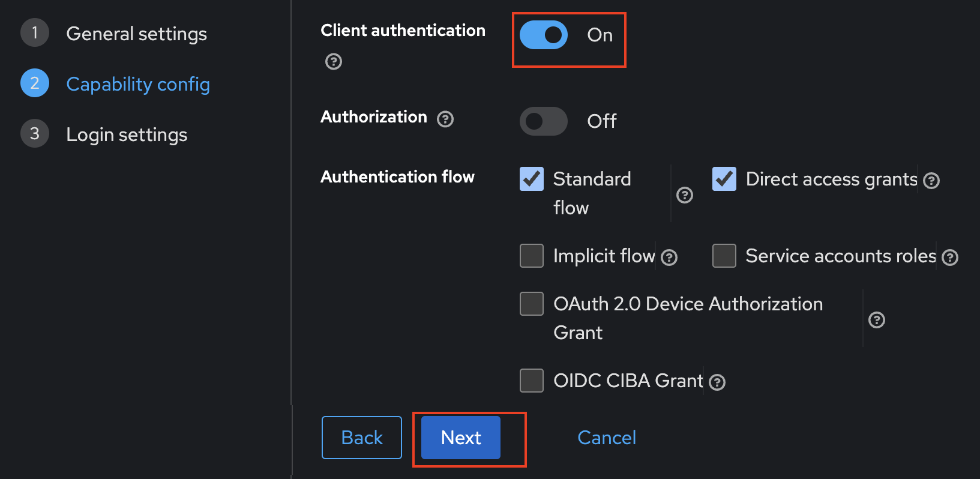Uncheck the Standard flow checkbox

click(532, 179)
